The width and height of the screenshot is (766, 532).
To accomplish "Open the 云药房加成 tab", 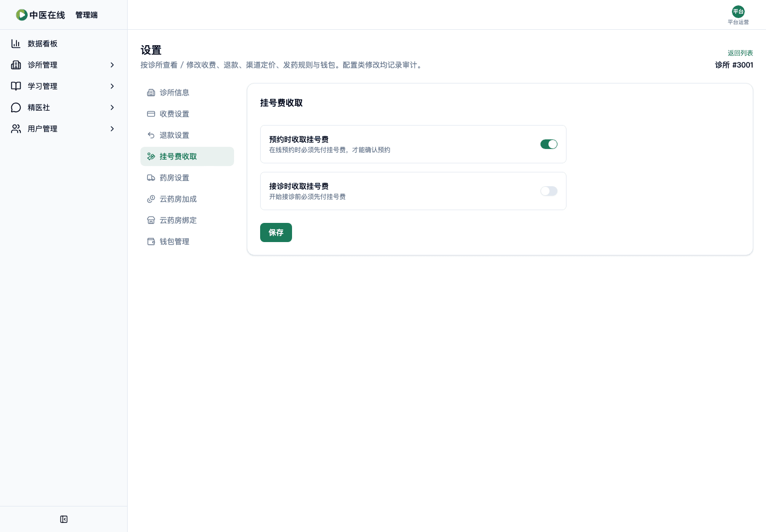I will (x=187, y=199).
